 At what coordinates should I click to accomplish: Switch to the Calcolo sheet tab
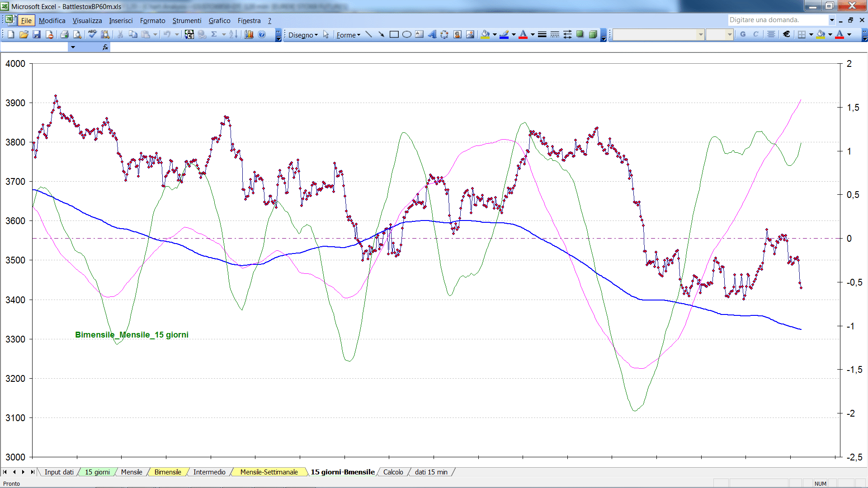393,472
